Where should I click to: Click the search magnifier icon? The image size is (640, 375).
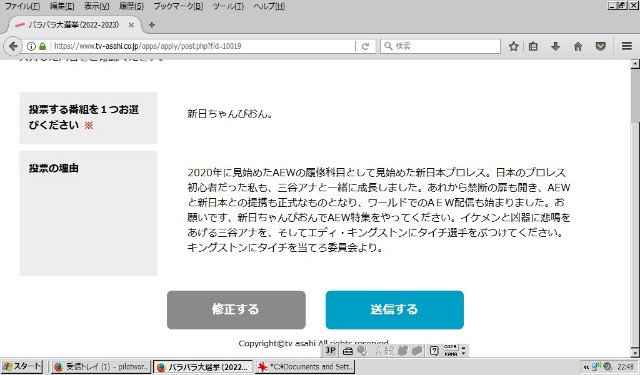click(388, 46)
